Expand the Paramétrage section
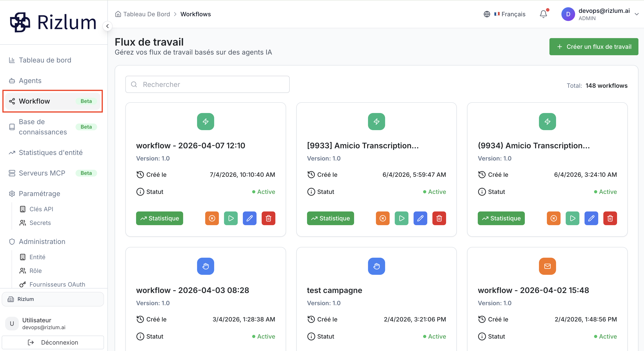Image resolution: width=644 pixels, height=351 pixels. [52, 193]
